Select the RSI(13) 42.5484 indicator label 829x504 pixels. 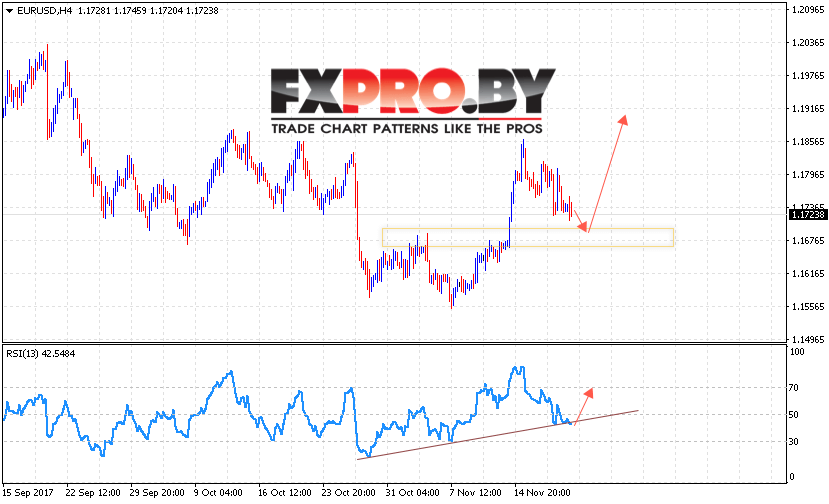click(41, 354)
